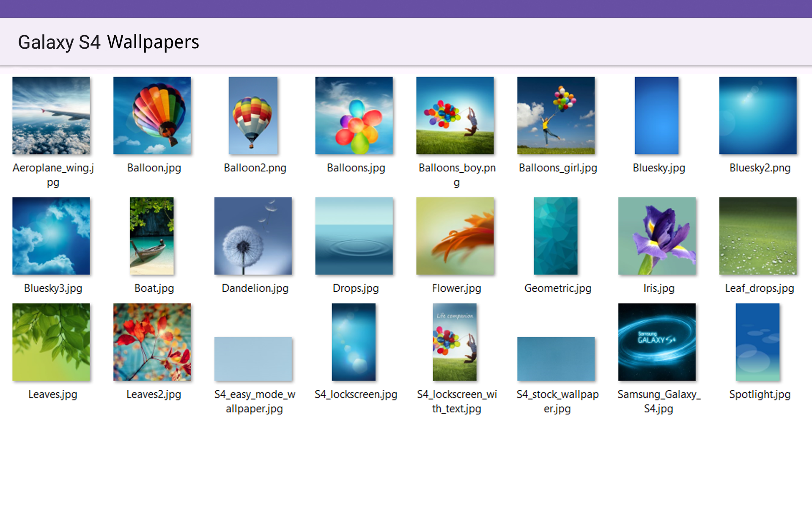Choose the S4_stock_wallpaper.jpg thumbnail
The height and width of the screenshot is (508, 812).
click(x=556, y=359)
